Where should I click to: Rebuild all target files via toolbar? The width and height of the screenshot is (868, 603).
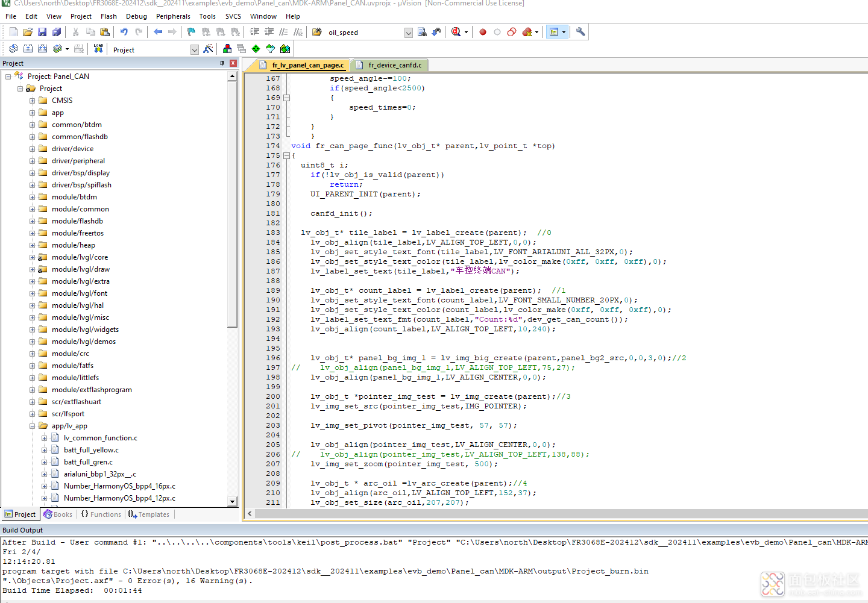42,49
